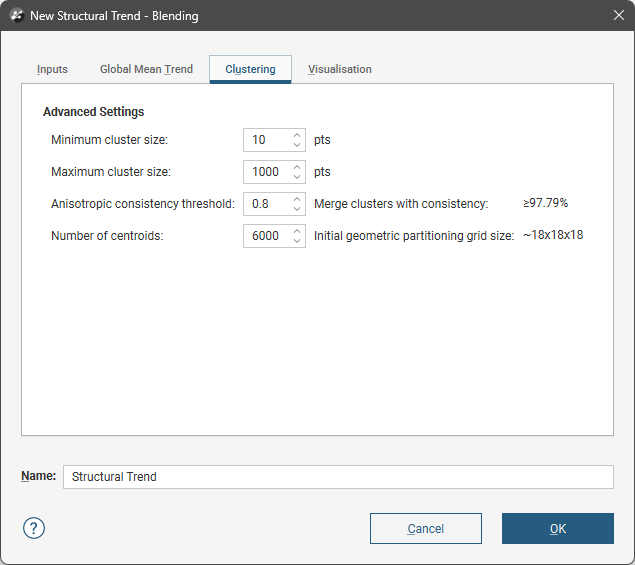Go to the Visualisation tab
This screenshot has height=565, width=635.
click(340, 70)
